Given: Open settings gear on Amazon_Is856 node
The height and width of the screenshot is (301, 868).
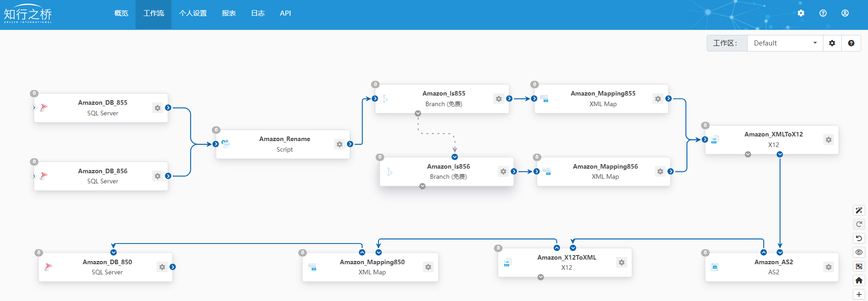Looking at the screenshot, I should tap(504, 171).
